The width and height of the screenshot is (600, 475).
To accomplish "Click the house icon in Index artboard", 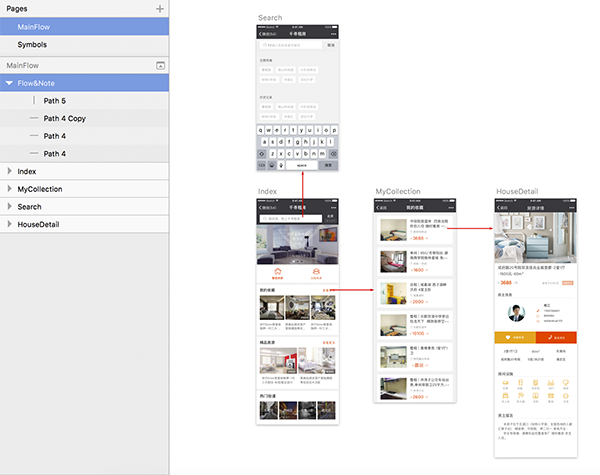I will [x=277, y=271].
